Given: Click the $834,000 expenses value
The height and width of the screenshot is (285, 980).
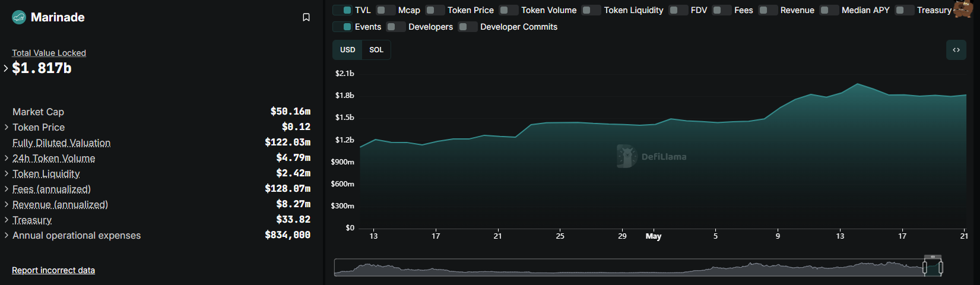Looking at the screenshot, I should point(287,235).
